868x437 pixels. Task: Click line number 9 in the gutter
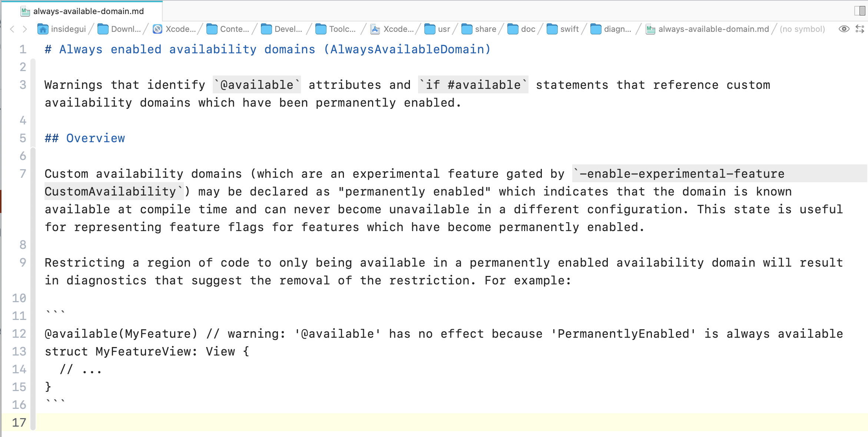pos(23,263)
